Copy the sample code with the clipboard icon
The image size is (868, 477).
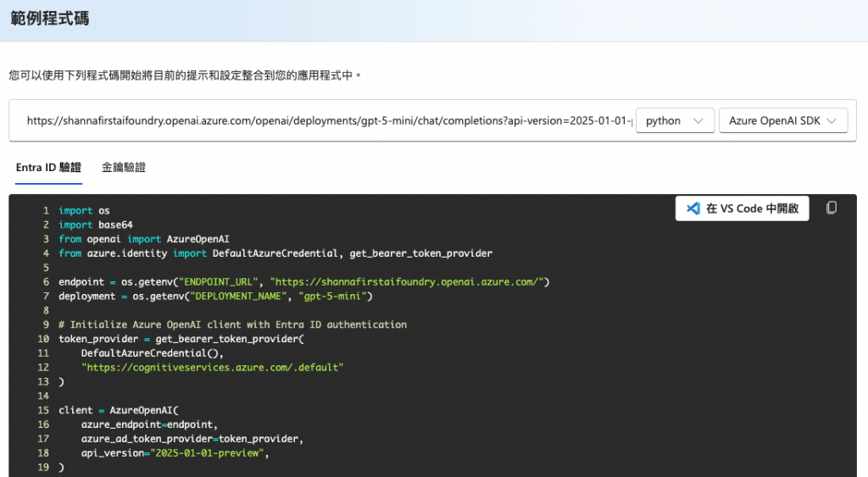(x=831, y=208)
